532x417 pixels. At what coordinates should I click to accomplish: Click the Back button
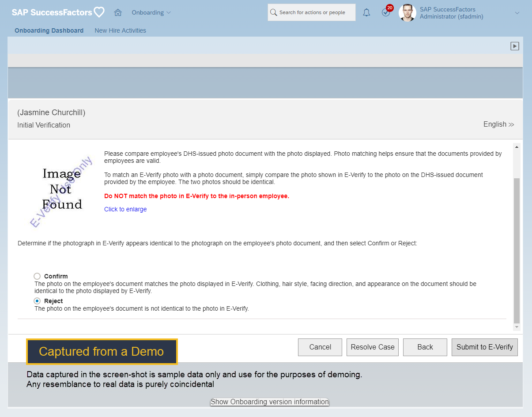click(x=425, y=347)
